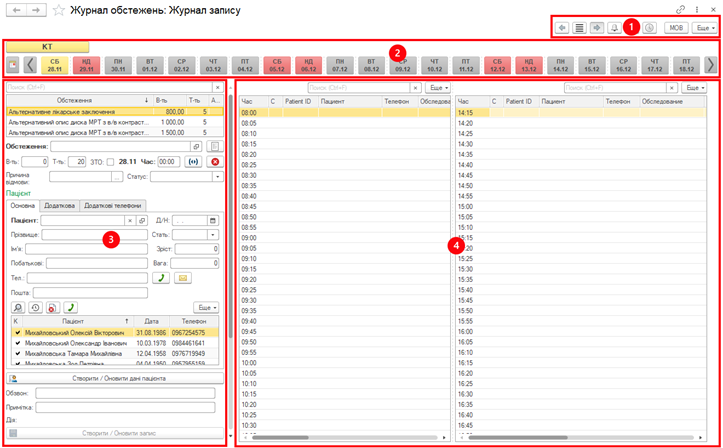Toggle checkbox for Михайловська Тамара Михайлівна
The width and height of the screenshot is (723, 448).
[15, 353]
